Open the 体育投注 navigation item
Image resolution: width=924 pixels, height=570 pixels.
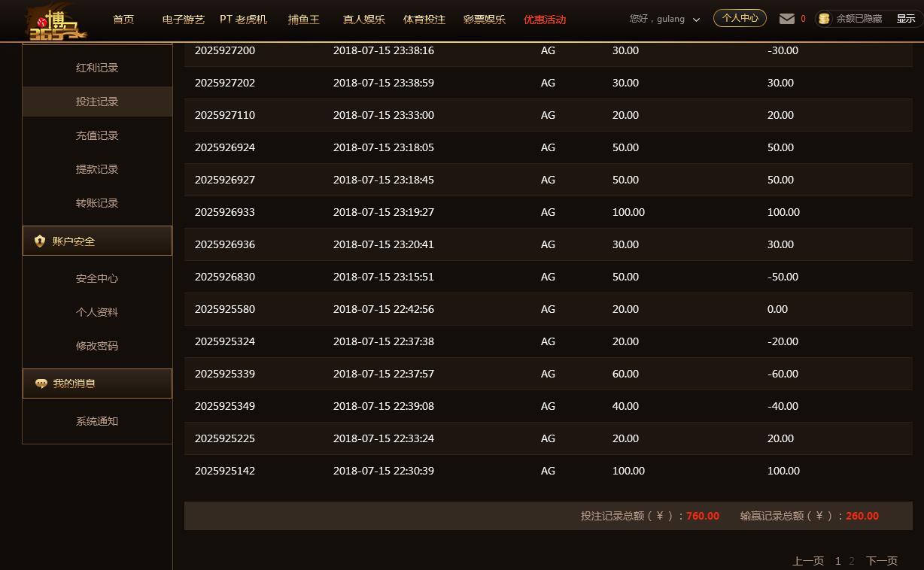424,20
